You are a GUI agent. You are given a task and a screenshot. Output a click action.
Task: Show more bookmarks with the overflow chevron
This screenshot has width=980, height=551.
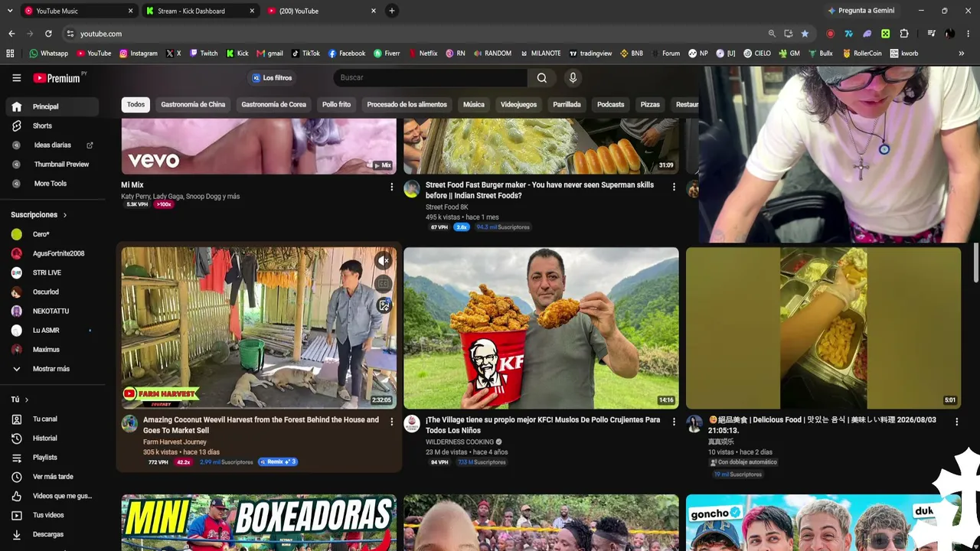962,54
